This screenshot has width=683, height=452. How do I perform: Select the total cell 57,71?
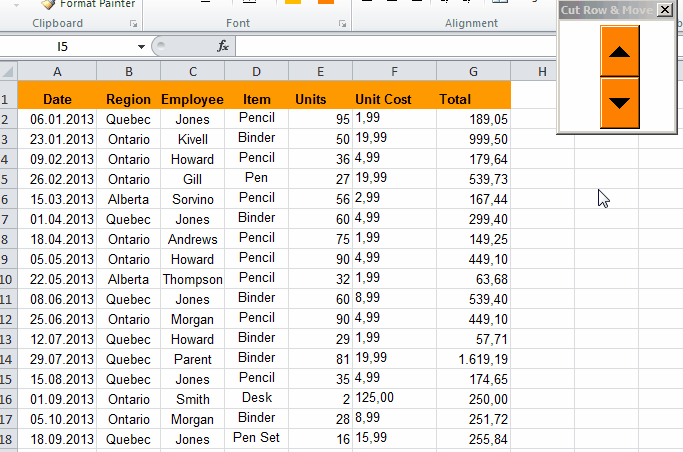473,339
